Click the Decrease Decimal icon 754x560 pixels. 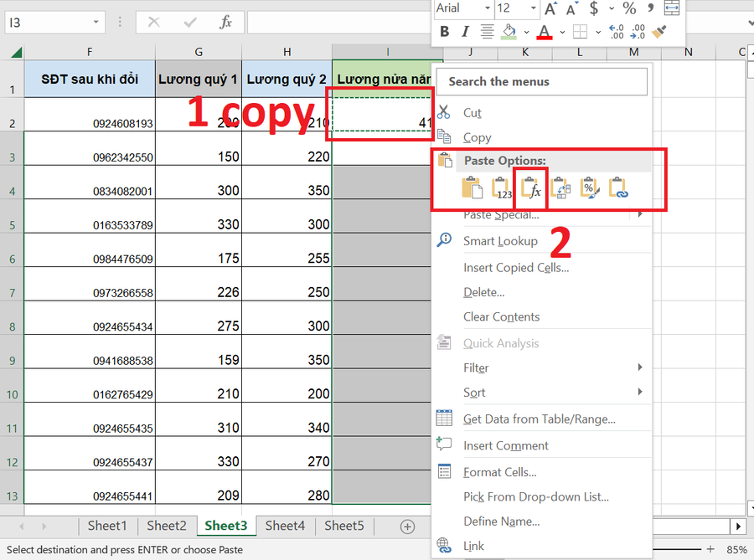click(x=638, y=32)
